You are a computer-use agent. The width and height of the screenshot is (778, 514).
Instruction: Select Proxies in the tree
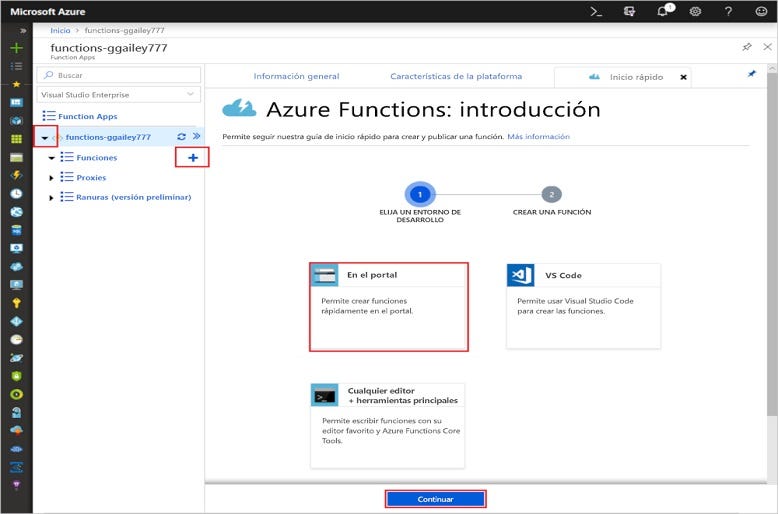click(x=91, y=177)
